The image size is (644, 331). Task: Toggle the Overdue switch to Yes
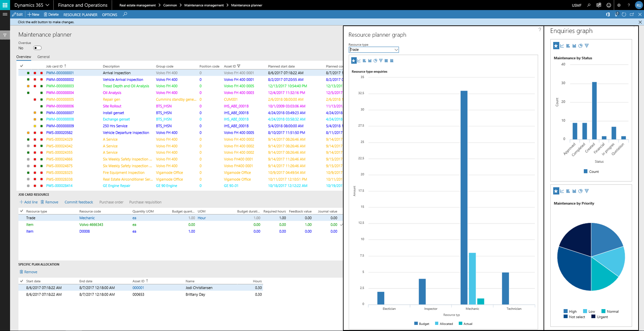37,47
